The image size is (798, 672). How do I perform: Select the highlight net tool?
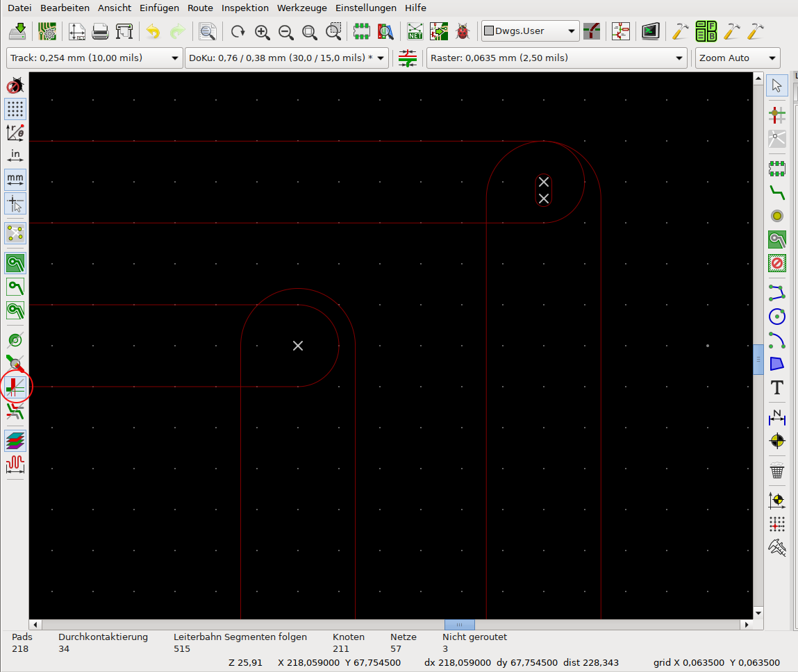pyautogui.click(x=777, y=115)
